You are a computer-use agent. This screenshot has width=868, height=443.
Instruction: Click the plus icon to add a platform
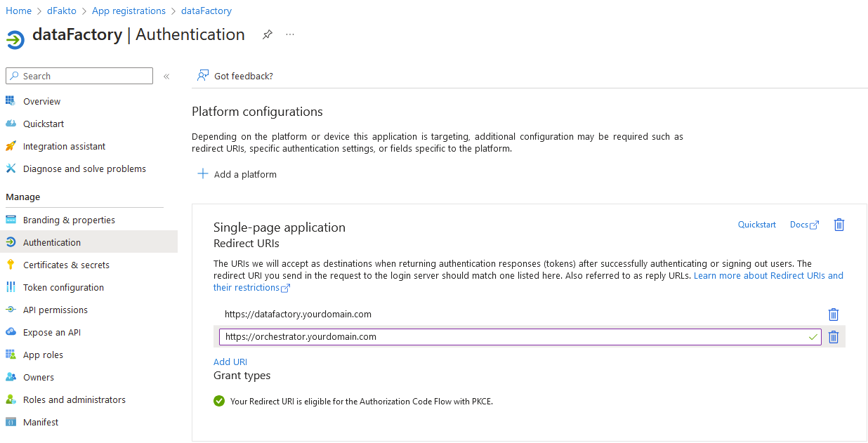(203, 174)
